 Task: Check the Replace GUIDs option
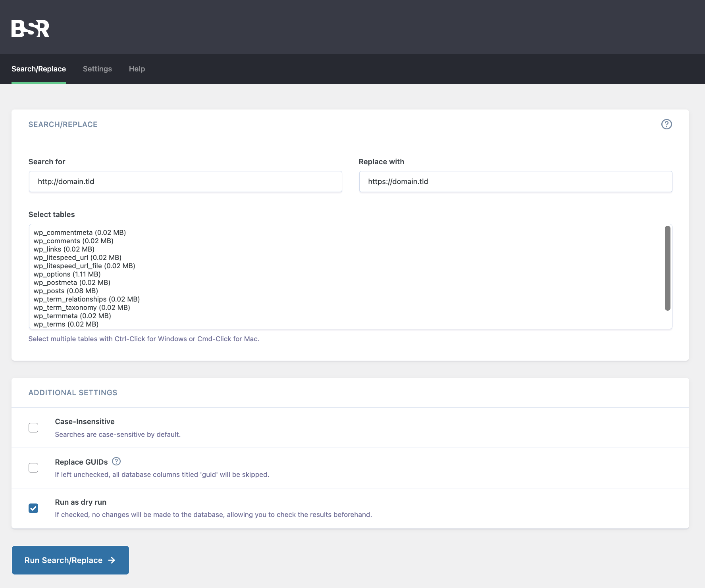tap(33, 468)
